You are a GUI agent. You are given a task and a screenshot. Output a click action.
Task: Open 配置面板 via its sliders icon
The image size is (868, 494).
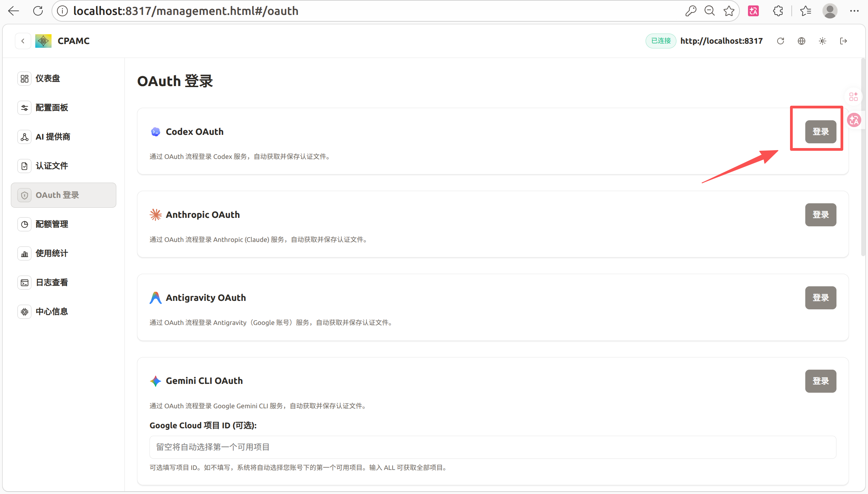pyautogui.click(x=24, y=107)
